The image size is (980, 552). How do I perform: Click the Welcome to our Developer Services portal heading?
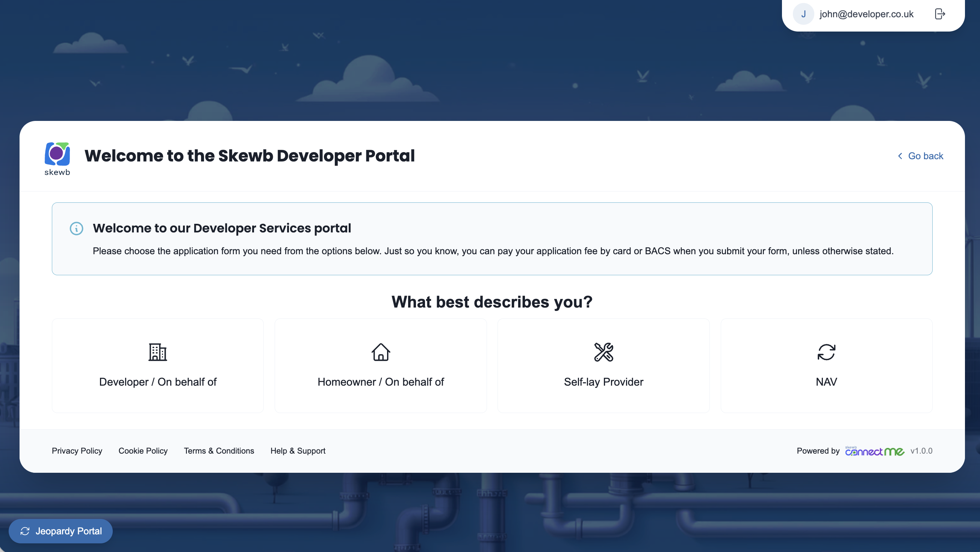[x=222, y=228]
